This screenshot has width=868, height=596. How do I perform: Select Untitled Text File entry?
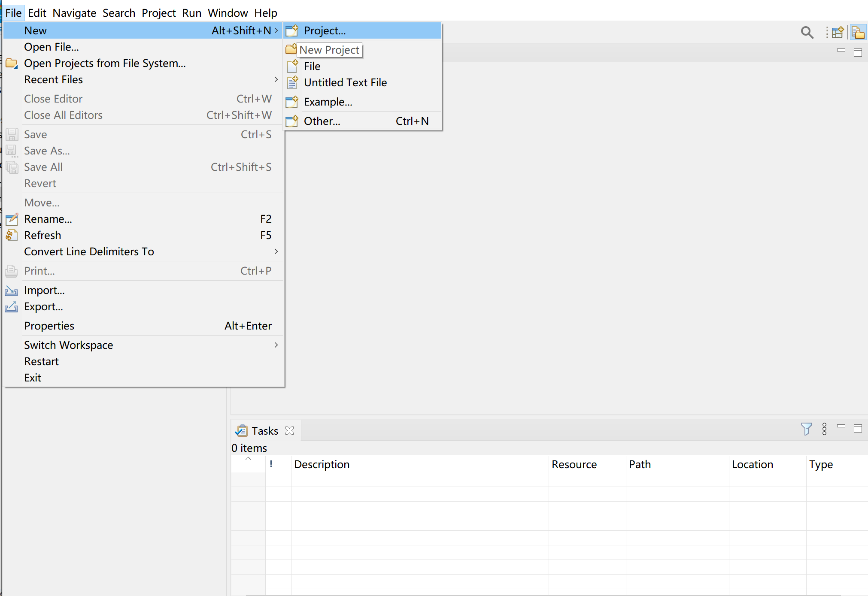coord(362,82)
